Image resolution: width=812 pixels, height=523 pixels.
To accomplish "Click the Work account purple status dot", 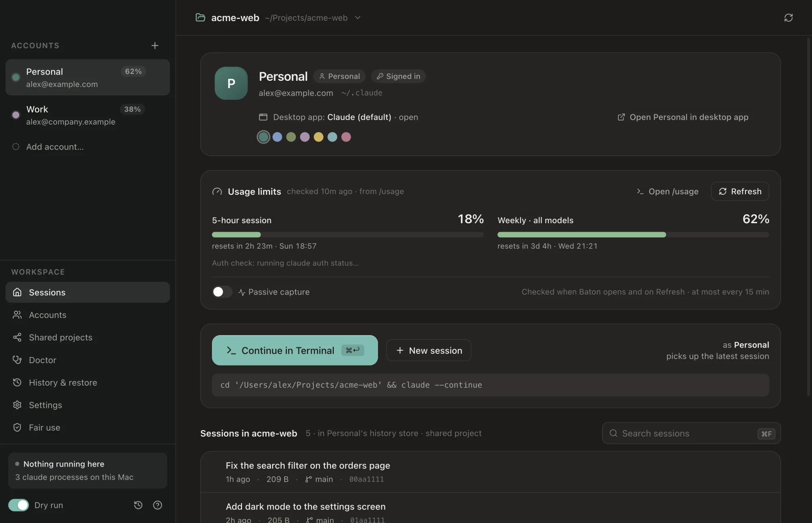I will coord(16,115).
